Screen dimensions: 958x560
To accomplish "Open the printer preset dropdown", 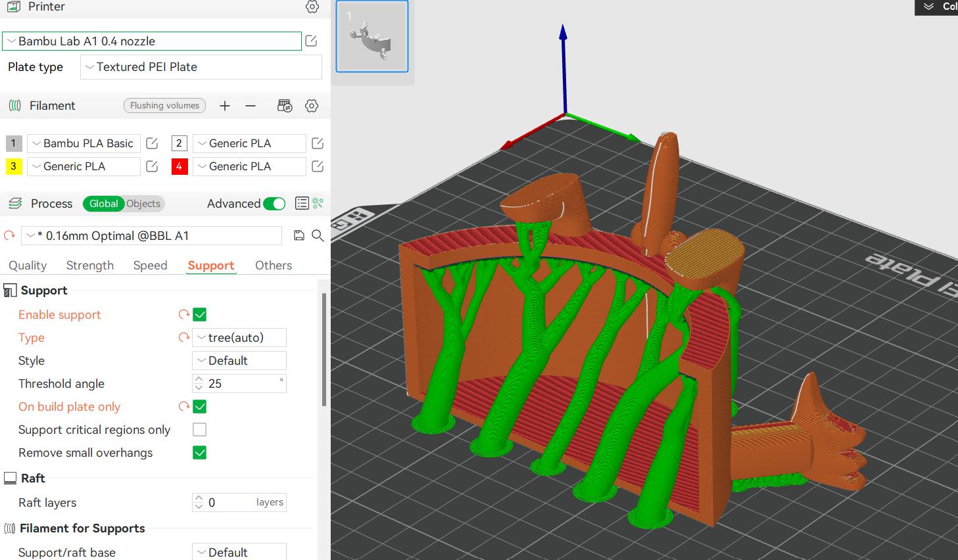I will (x=152, y=41).
